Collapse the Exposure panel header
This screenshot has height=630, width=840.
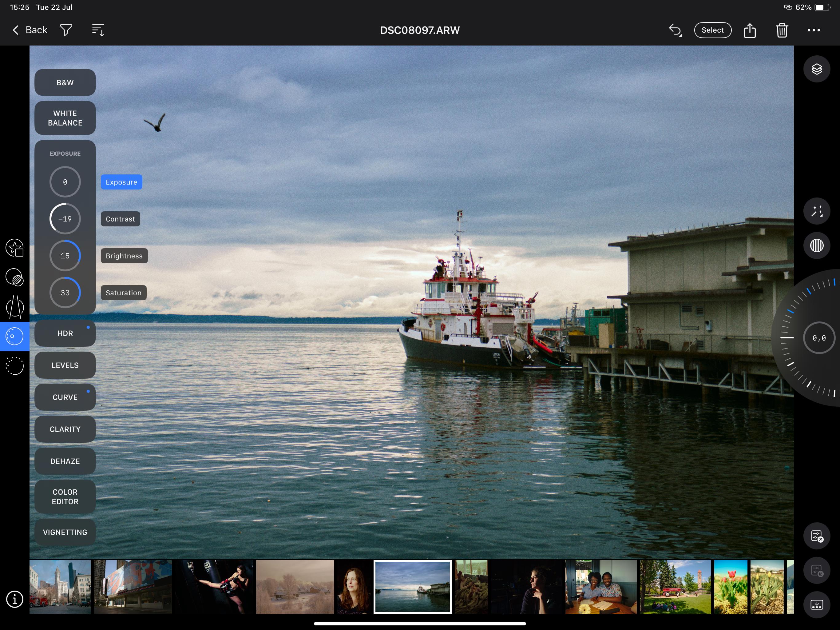coord(65,154)
